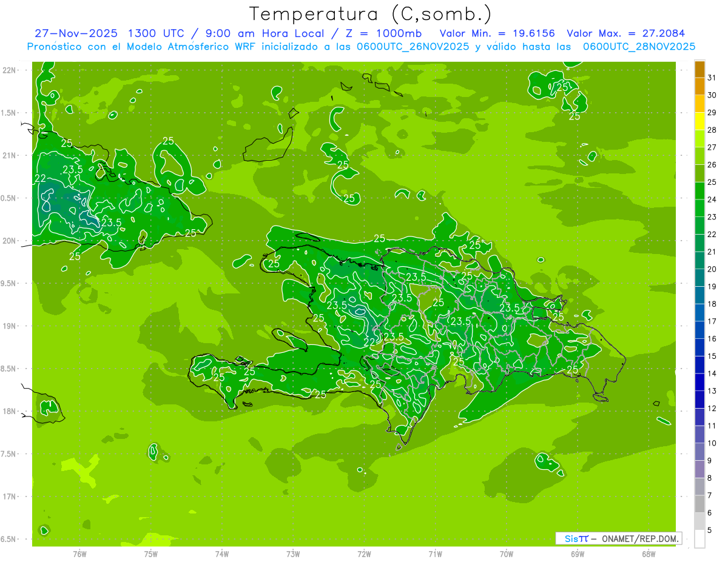The height and width of the screenshot is (562, 728).
Task: Click the "Valor Min. = 19.6156" readout
Action: 496,33
